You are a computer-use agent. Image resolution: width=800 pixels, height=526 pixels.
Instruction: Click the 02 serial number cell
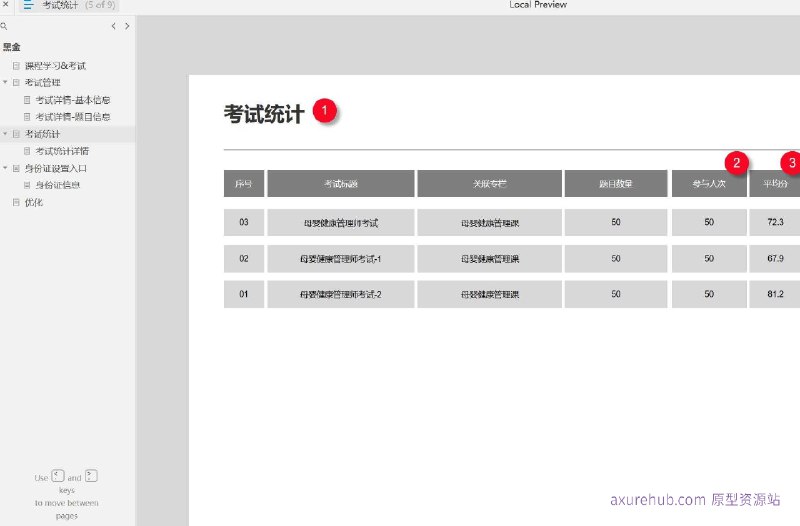point(244,259)
